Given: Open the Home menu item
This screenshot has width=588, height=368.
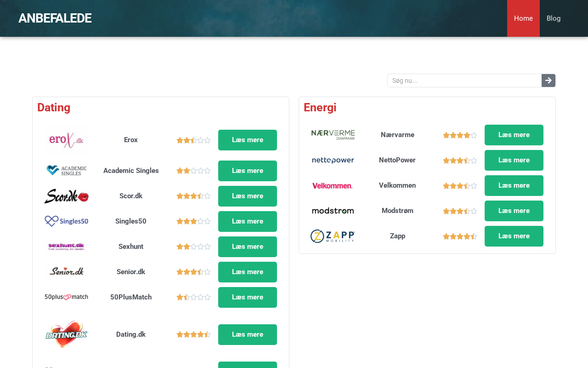Looking at the screenshot, I should pos(523,18).
